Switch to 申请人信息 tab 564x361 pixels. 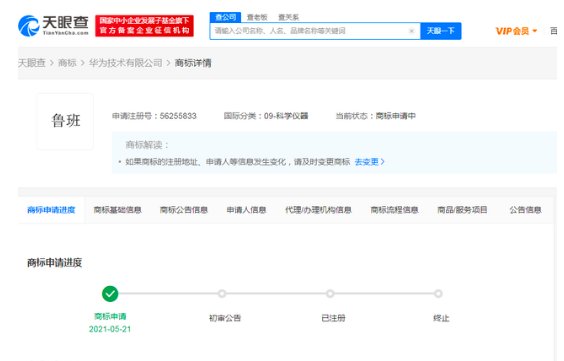pyautogui.click(x=246, y=210)
